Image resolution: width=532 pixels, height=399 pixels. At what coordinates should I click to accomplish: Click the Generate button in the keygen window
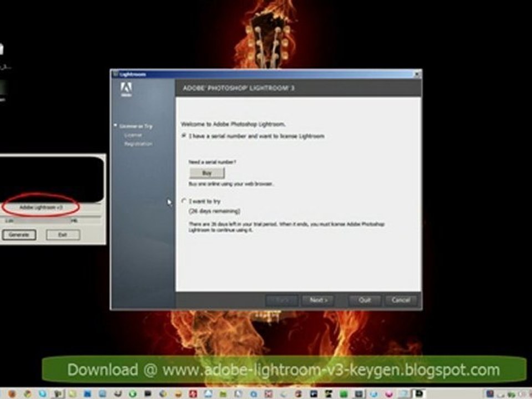tap(19, 235)
